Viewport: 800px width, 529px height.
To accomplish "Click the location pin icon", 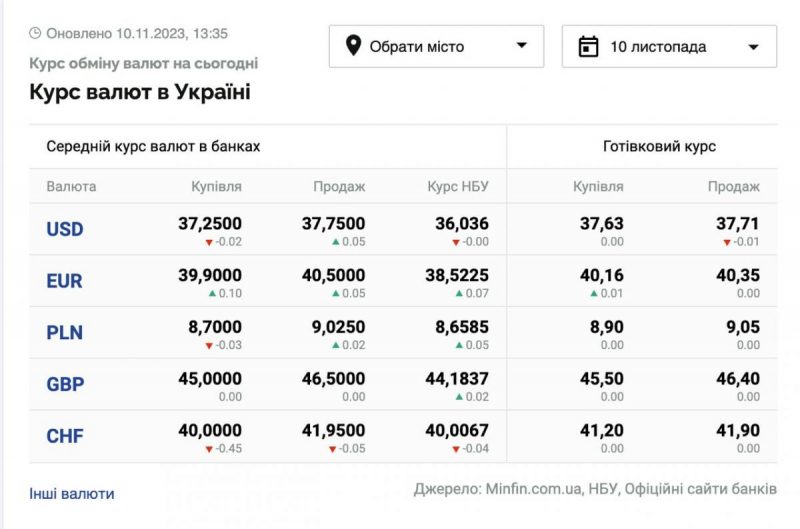I will pos(352,46).
